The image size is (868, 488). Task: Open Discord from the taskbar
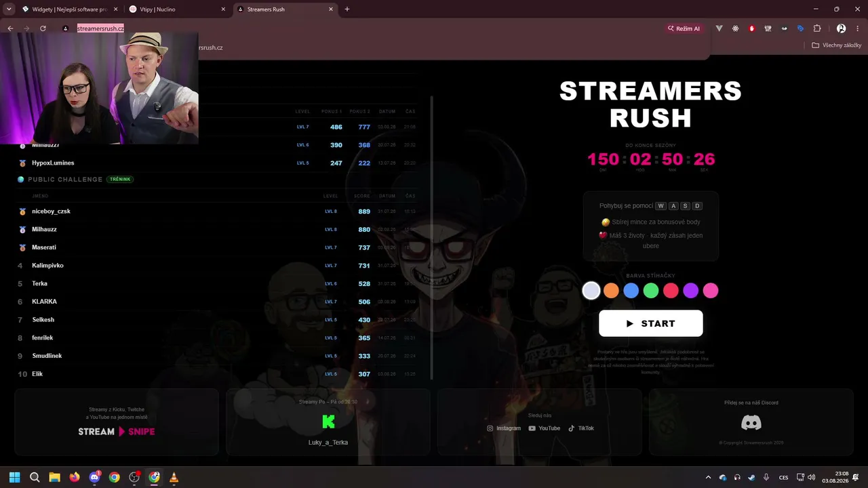click(x=94, y=477)
